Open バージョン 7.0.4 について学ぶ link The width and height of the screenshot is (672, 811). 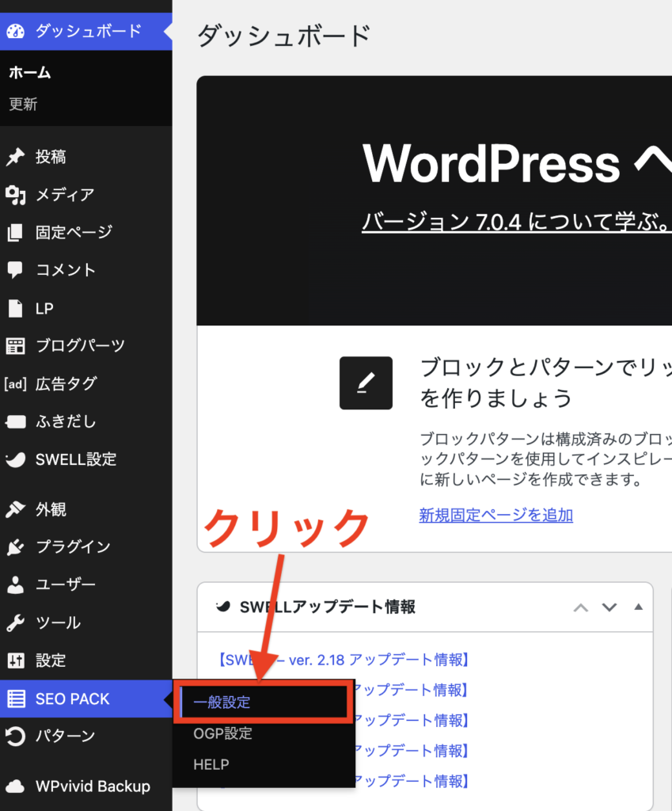pos(516,223)
